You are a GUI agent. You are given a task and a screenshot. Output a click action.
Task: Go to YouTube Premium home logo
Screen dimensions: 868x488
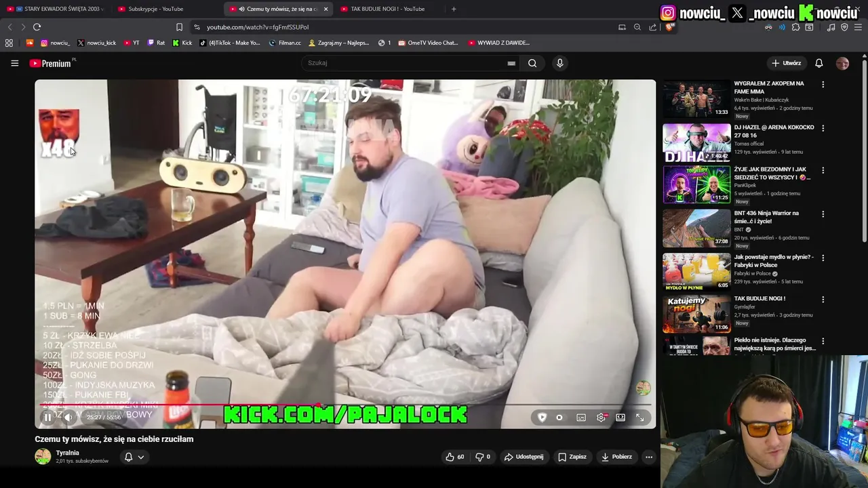[52, 63]
